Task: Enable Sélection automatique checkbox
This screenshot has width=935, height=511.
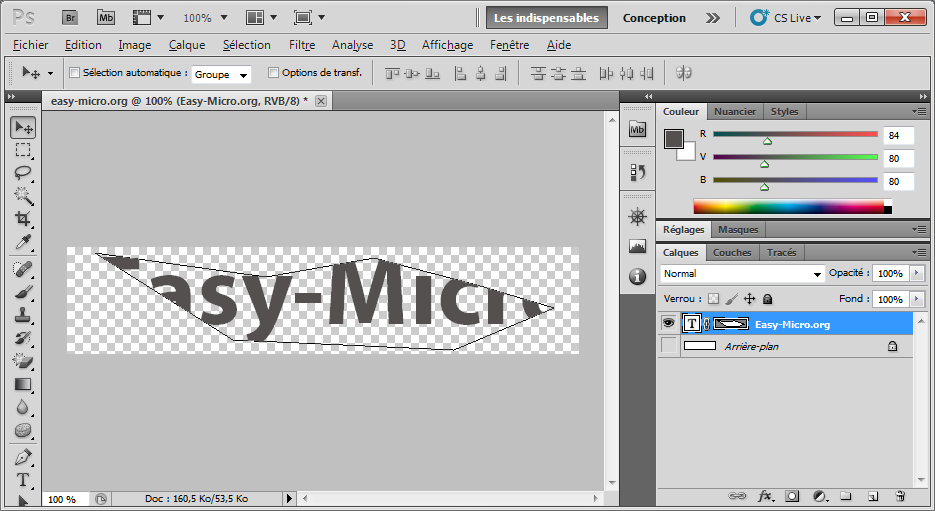Action: [75, 73]
